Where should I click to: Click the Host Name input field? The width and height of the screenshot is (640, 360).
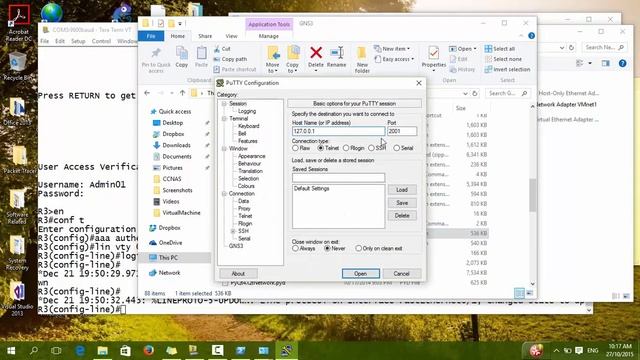tap(338, 131)
